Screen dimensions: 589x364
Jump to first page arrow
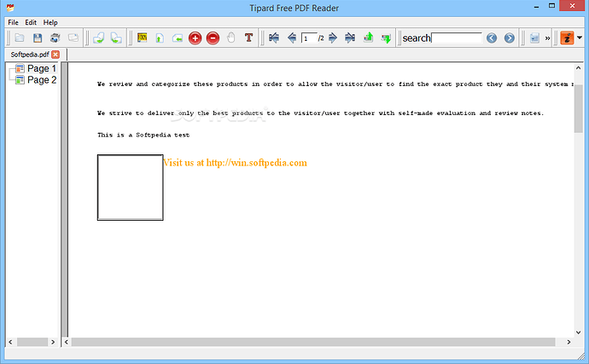(274, 38)
